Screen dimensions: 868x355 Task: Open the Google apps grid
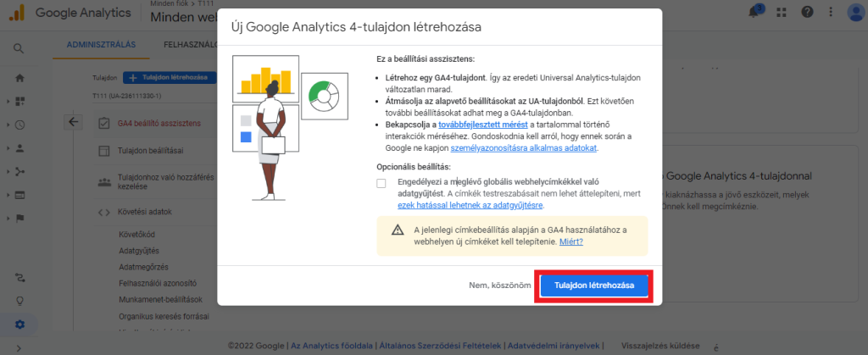[x=782, y=12]
